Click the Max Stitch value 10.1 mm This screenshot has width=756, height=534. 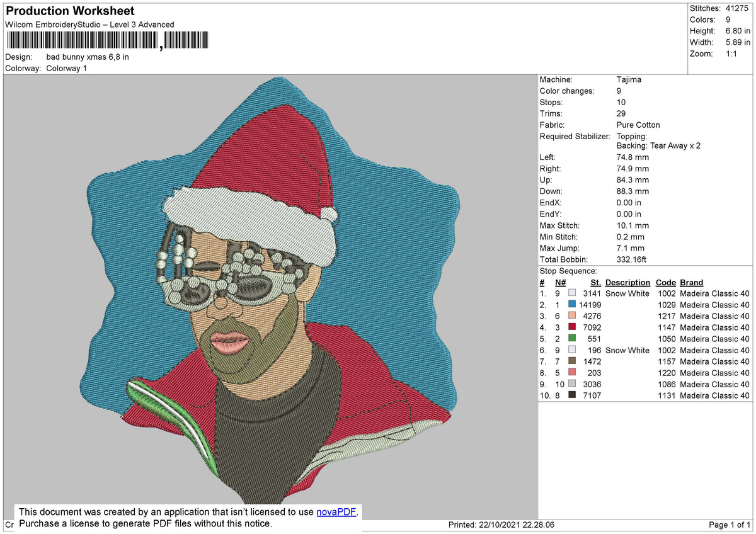pyautogui.click(x=633, y=225)
